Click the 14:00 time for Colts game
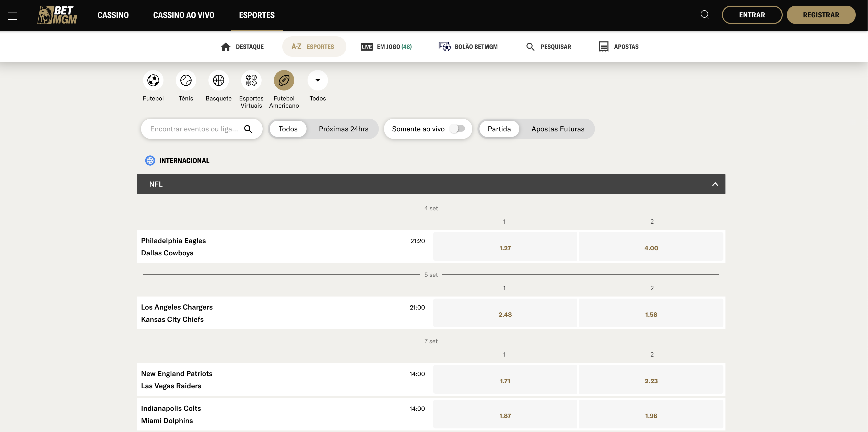Screen dimensions: 868x432 pyautogui.click(x=417, y=408)
